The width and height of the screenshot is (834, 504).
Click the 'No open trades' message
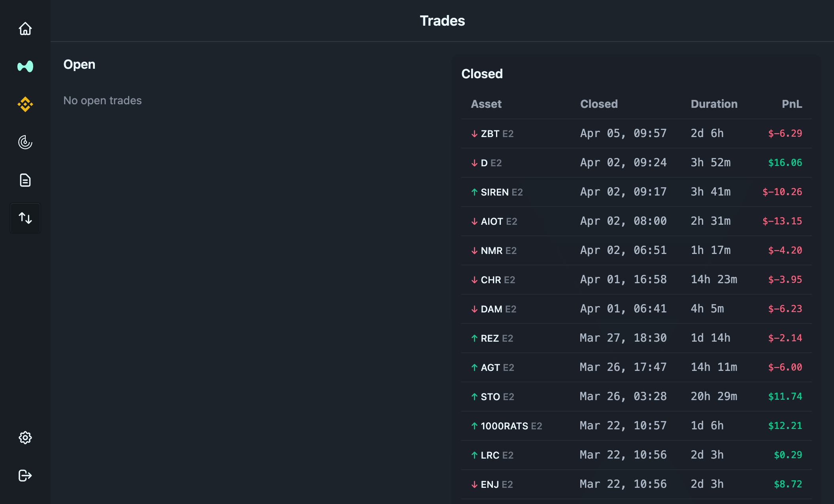[102, 101]
